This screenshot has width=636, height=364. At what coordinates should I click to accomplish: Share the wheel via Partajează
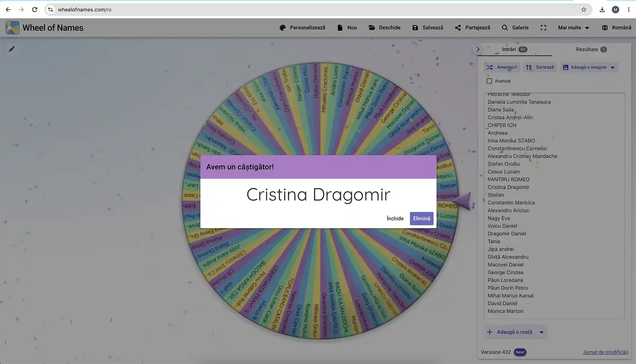[x=473, y=27]
